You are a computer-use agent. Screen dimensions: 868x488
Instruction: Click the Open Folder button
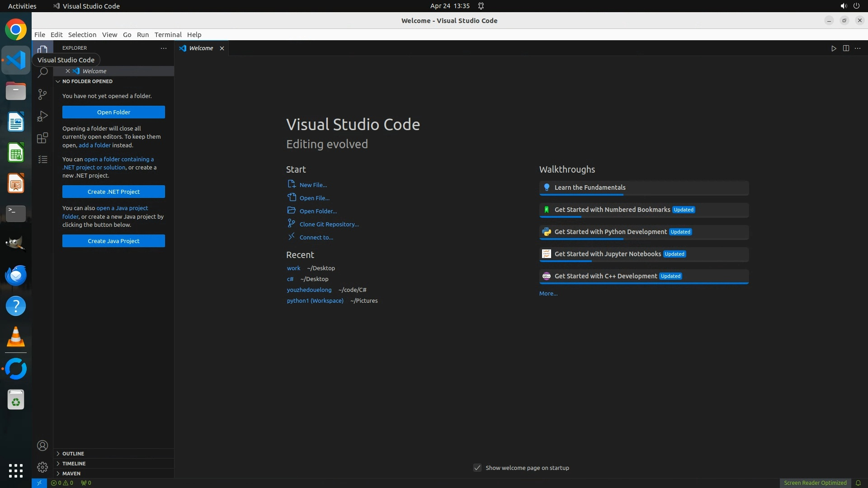coord(113,112)
